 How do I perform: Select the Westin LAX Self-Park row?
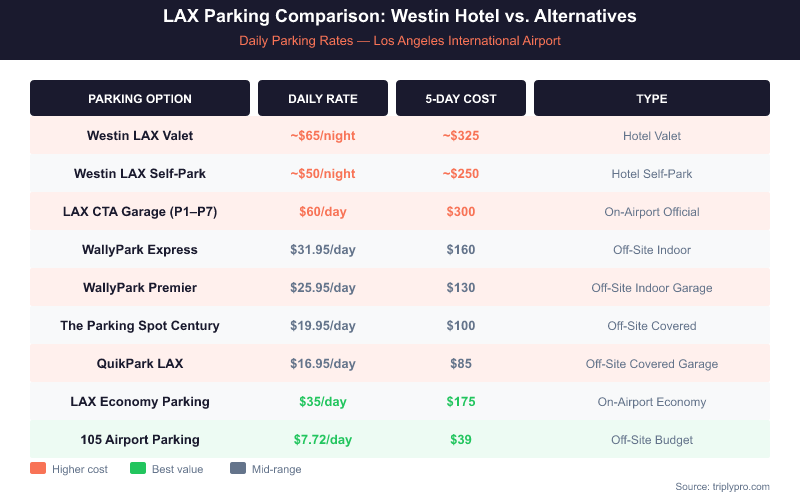click(140, 174)
